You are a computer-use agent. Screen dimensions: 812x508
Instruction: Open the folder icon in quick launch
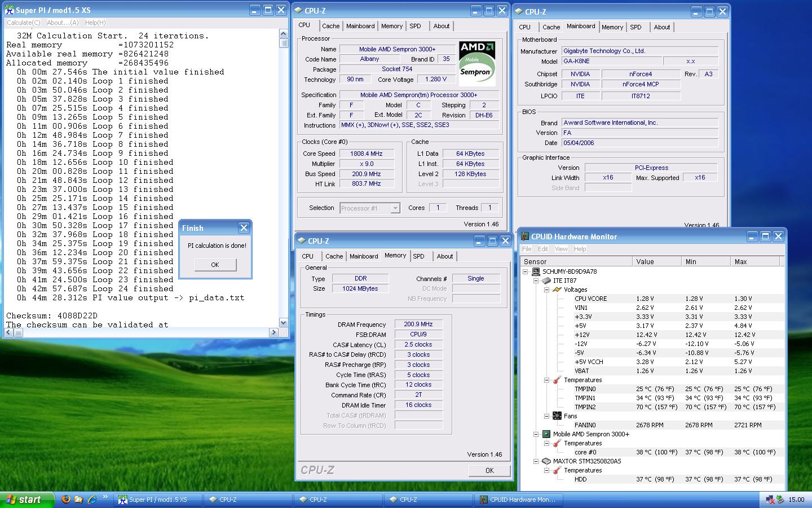click(79, 500)
